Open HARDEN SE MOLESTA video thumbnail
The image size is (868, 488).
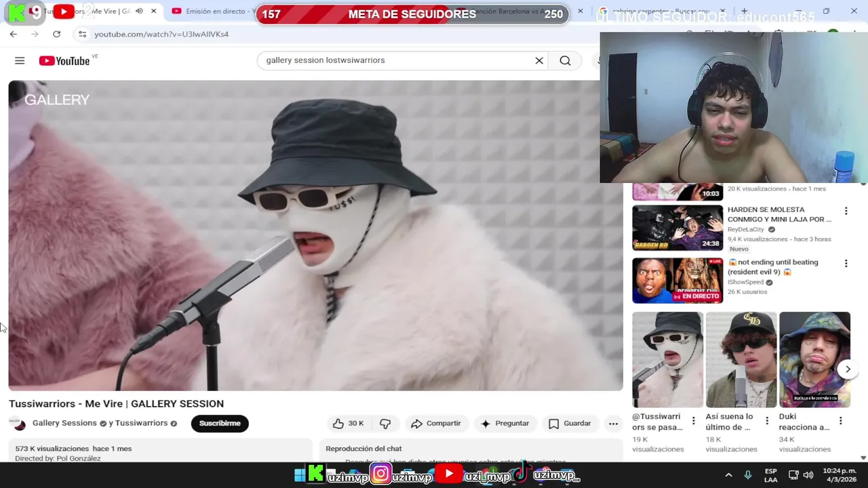click(x=677, y=228)
